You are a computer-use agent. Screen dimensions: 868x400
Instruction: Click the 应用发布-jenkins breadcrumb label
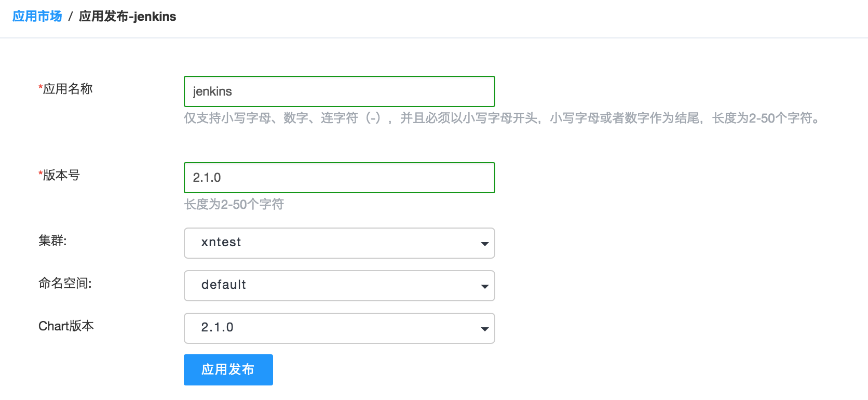coord(127,16)
